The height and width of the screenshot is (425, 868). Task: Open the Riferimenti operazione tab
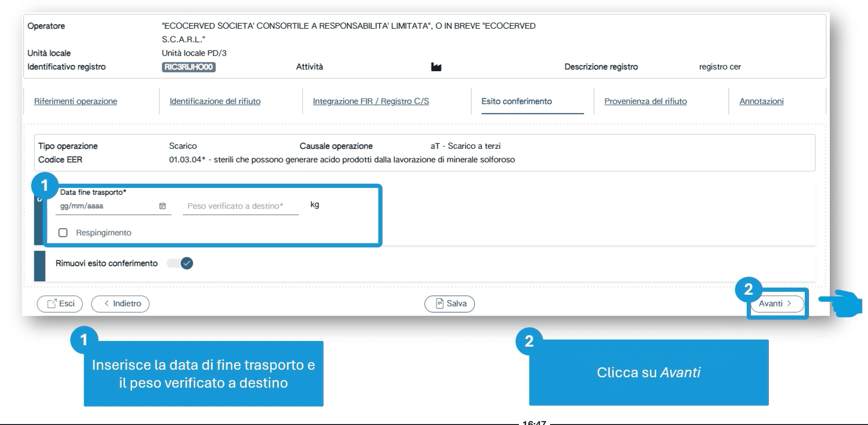click(x=75, y=101)
